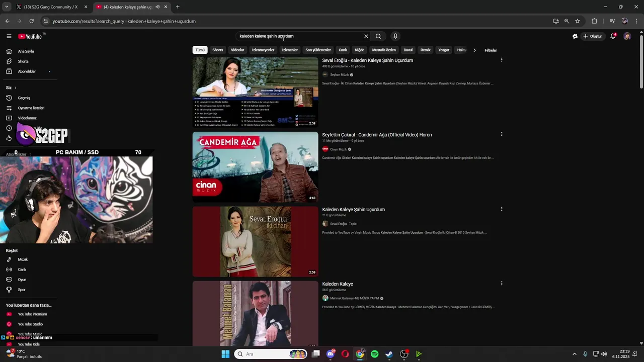Open the Windows Start menu
Viewport: 644px width, 362px height.
(x=225, y=354)
